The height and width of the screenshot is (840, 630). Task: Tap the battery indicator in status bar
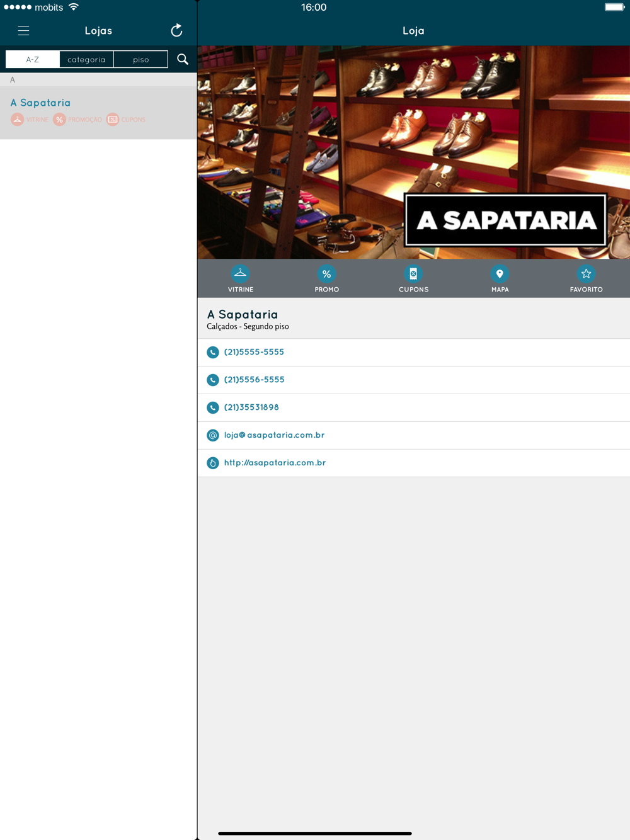pyautogui.click(x=614, y=8)
